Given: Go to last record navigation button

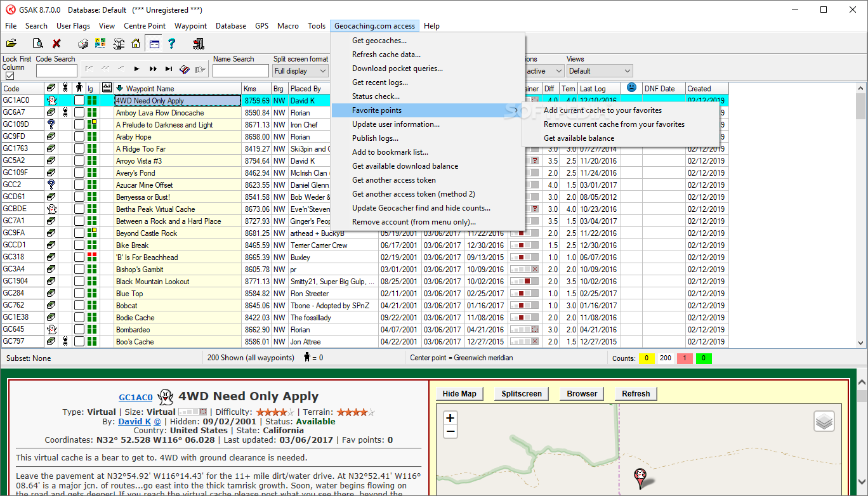Looking at the screenshot, I should click(x=169, y=69).
